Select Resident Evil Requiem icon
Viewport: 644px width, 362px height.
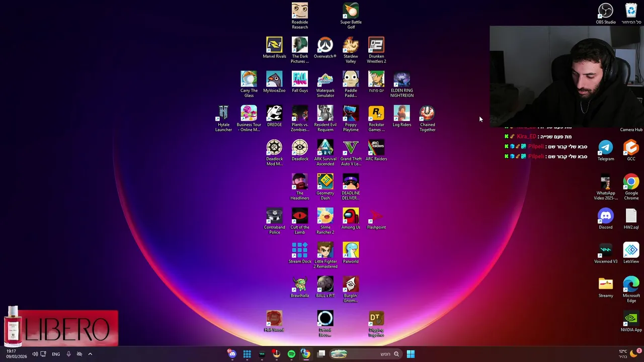tap(325, 118)
